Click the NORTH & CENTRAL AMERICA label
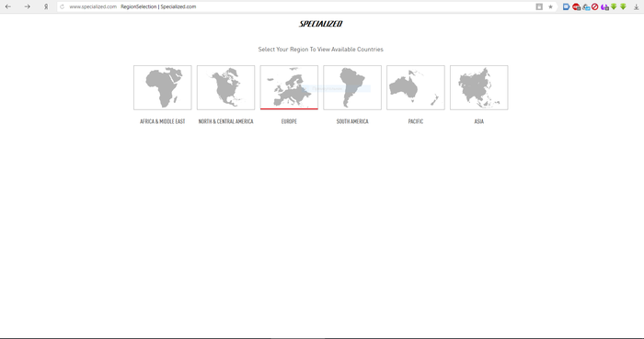The height and width of the screenshot is (339, 644). (x=225, y=121)
